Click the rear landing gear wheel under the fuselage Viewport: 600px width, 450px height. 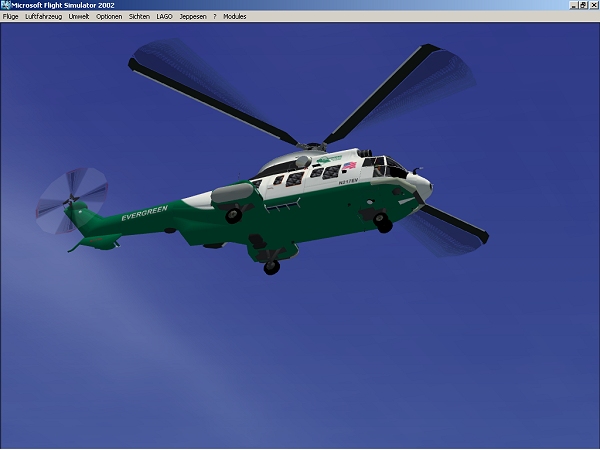pos(271,267)
